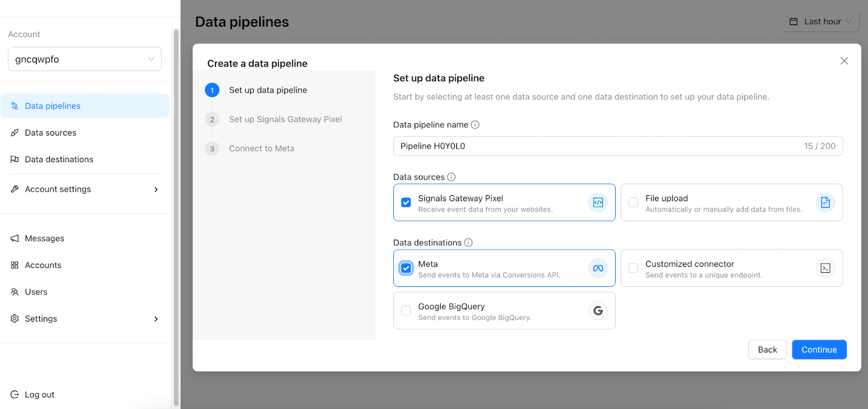This screenshot has width=868, height=409.
Task: Click the Data sources plug icon
Action: [x=15, y=132]
